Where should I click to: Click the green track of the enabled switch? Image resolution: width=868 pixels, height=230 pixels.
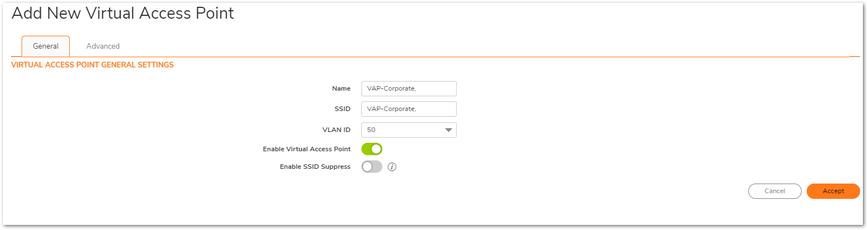tap(366, 149)
